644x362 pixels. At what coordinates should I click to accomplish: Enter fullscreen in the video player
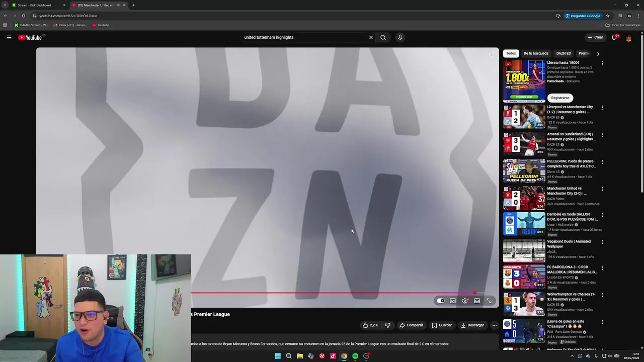[x=489, y=301]
